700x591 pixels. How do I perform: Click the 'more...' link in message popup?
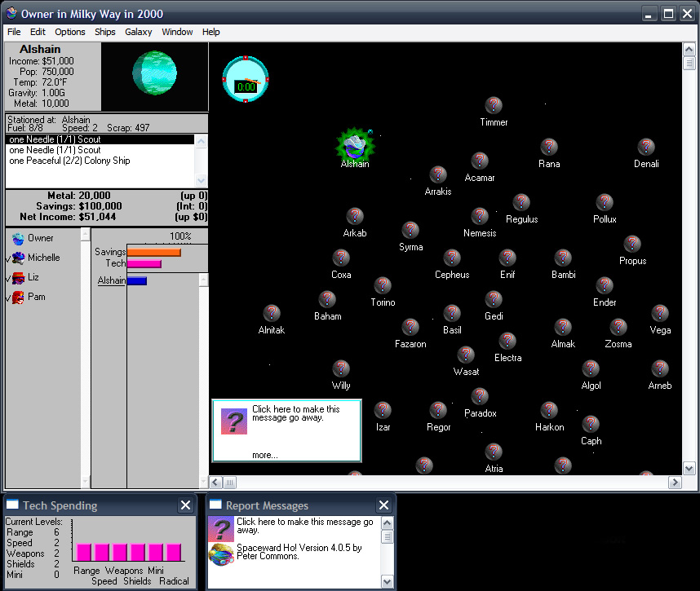[x=264, y=455]
